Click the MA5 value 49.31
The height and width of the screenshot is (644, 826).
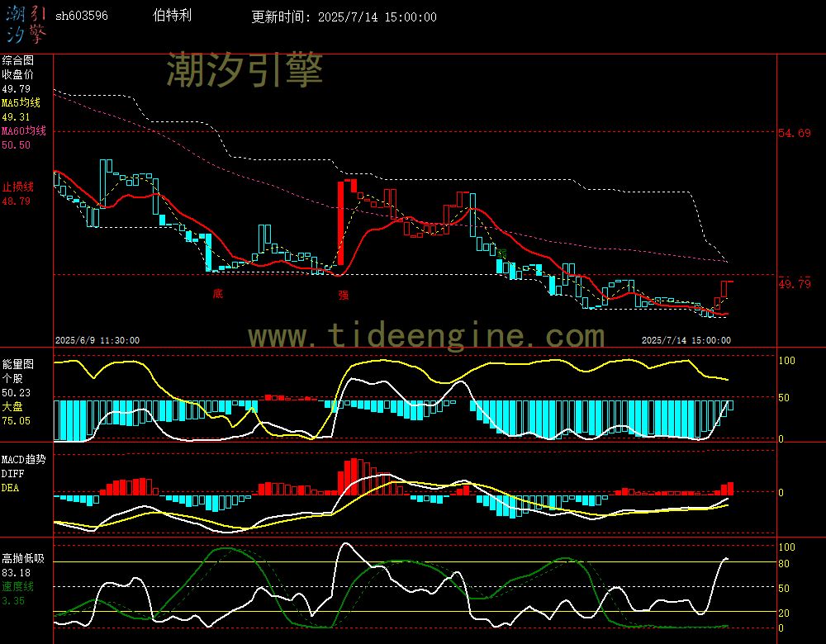tap(17, 117)
